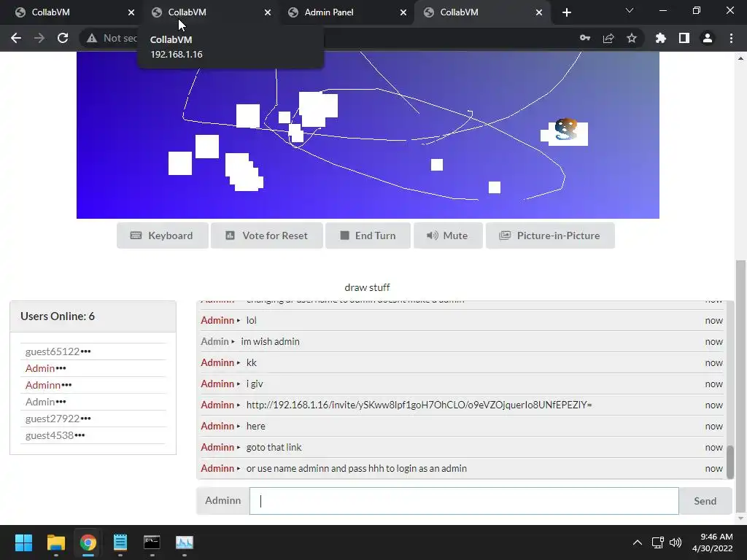
Task: Send the chat message
Action: pyautogui.click(x=705, y=501)
